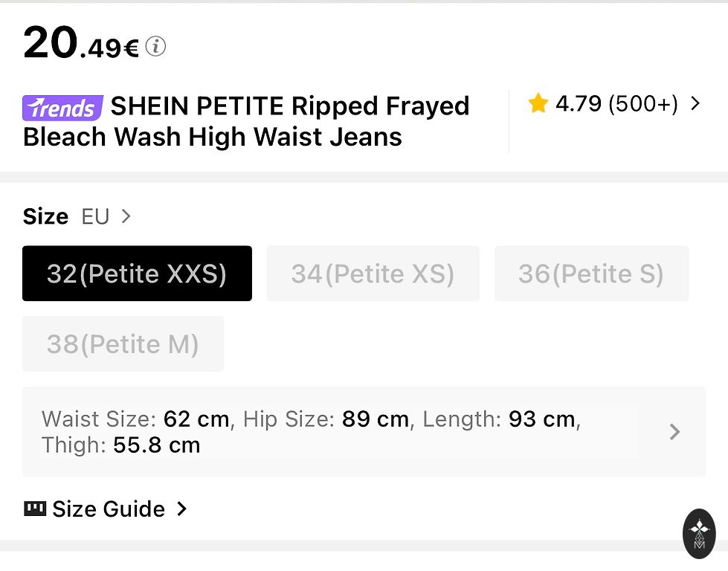
Task: Click the chevron after Size Guide
Action: pyautogui.click(x=181, y=509)
